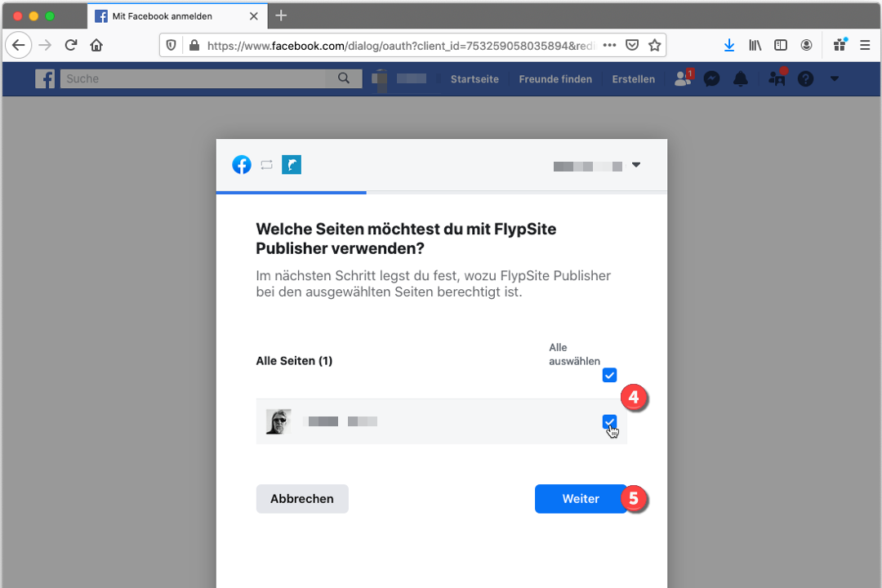Toggle 'Alle auswählen' checkbox

[x=609, y=375]
